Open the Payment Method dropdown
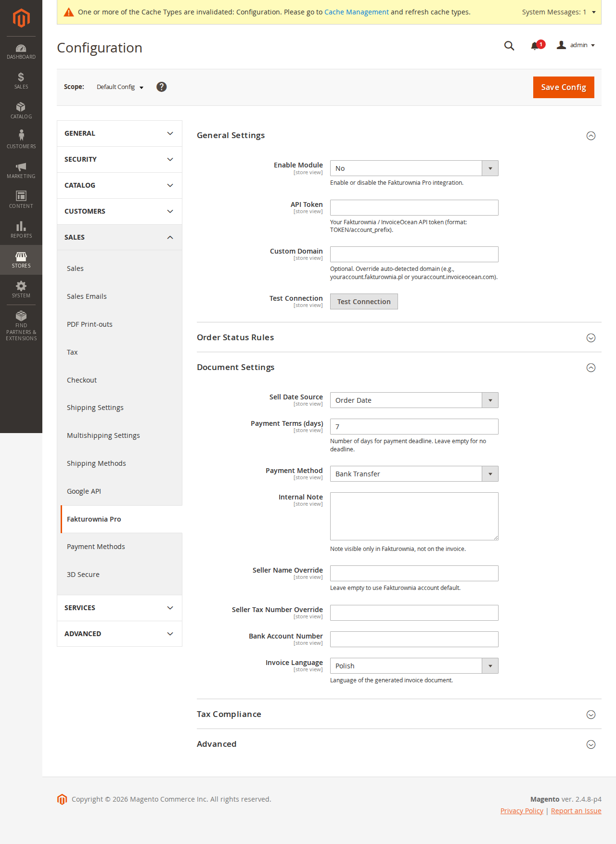616x844 pixels. coord(414,474)
